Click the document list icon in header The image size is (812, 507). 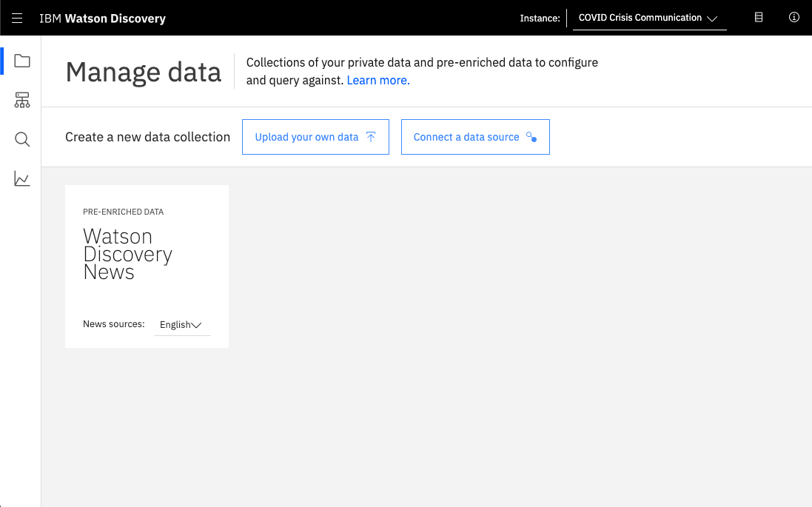tap(759, 18)
